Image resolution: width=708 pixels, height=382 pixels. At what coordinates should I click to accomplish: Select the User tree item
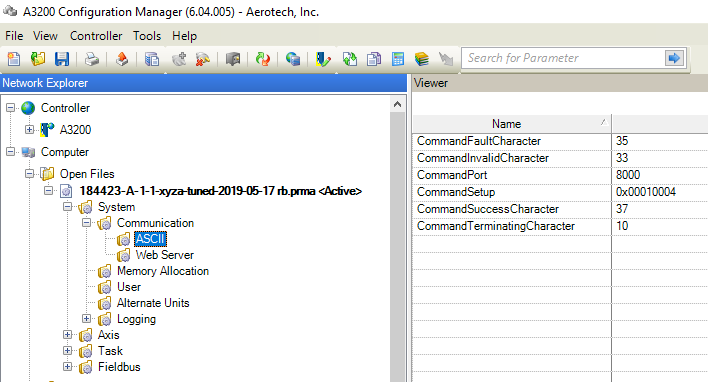(x=129, y=287)
